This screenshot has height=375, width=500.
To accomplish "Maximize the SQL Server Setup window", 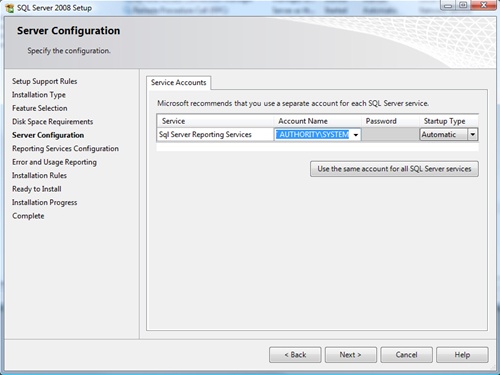I will click(x=463, y=5).
